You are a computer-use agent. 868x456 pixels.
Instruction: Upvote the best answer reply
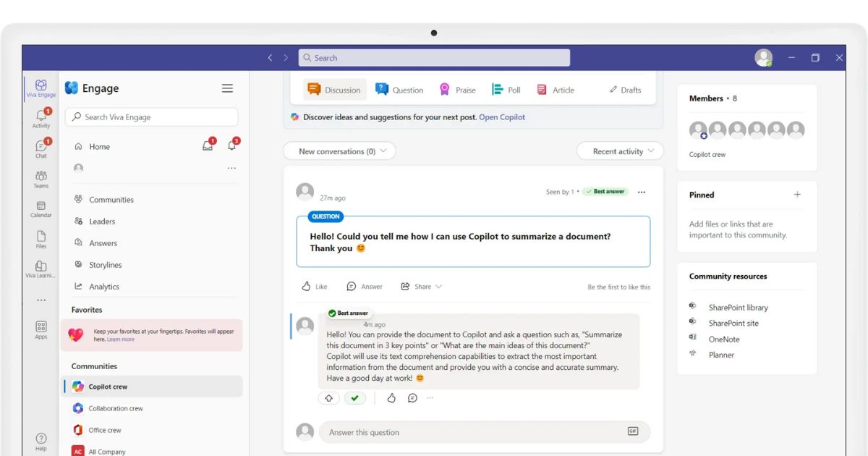[x=329, y=398]
